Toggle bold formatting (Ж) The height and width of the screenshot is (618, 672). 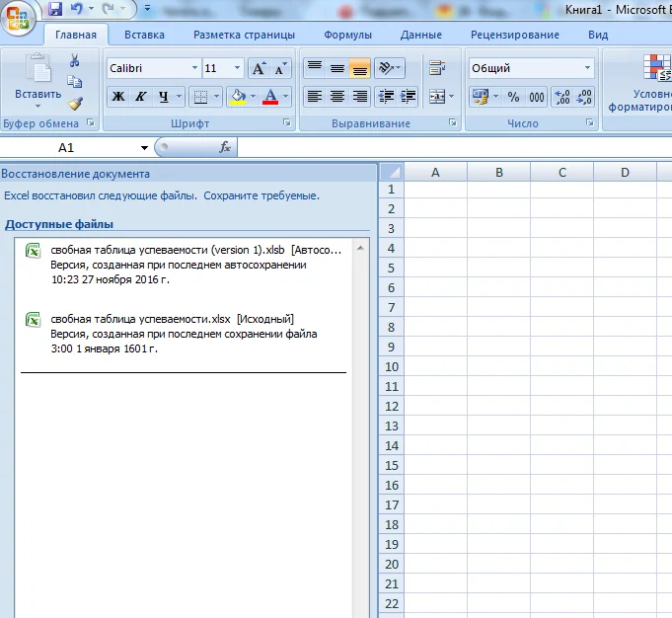click(118, 97)
